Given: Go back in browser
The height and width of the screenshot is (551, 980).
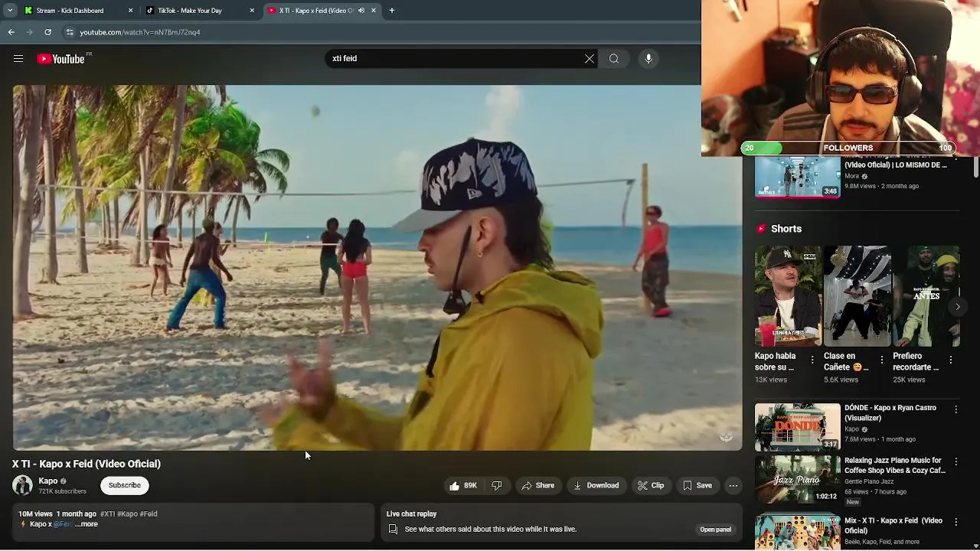Looking at the screenshot, I should (x=11, y=32).
